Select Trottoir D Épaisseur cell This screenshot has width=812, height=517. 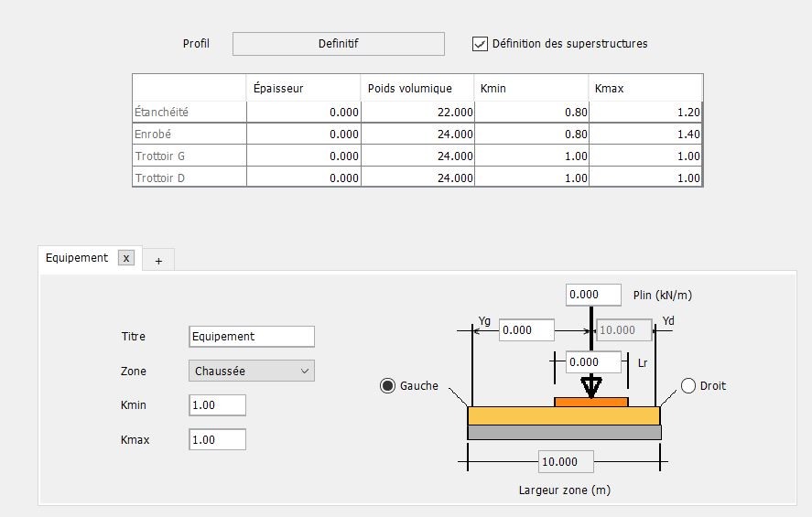click(x=303, y=178)
